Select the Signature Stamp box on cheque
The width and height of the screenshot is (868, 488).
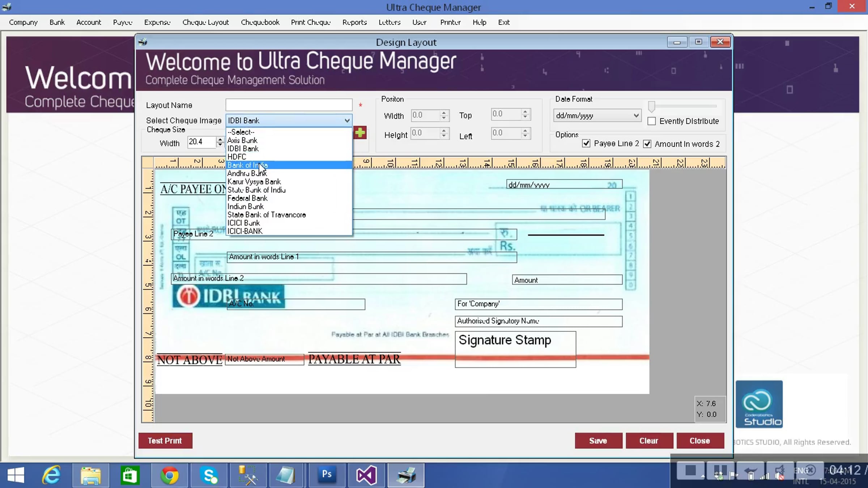point(515,349)
